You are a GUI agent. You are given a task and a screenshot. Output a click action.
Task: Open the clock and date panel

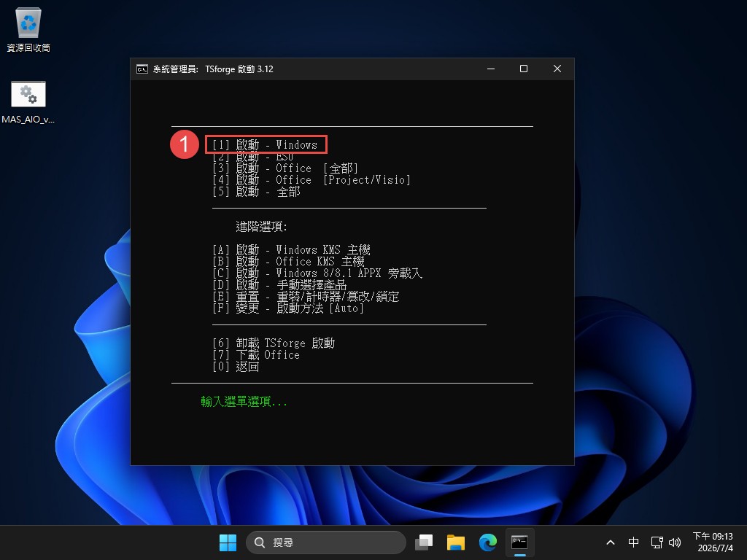tap(713, 542)
